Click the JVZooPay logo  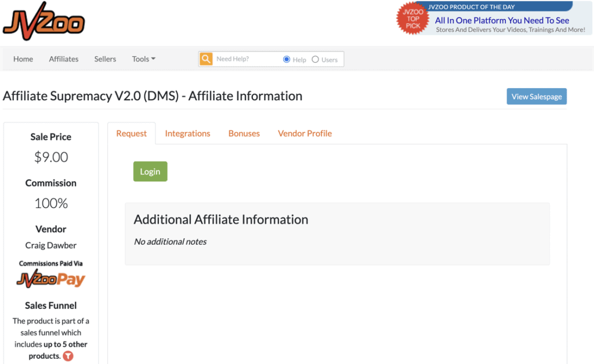[51, 279]
